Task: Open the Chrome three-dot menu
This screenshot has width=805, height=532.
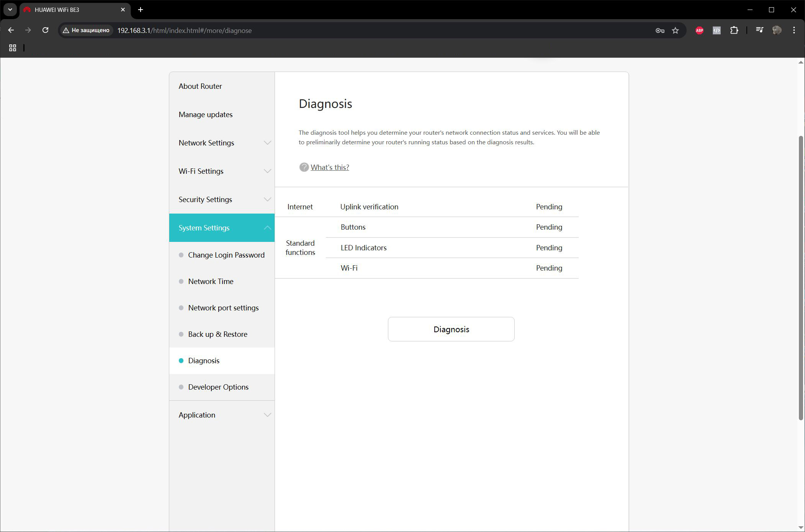Action: click(794, 30)
